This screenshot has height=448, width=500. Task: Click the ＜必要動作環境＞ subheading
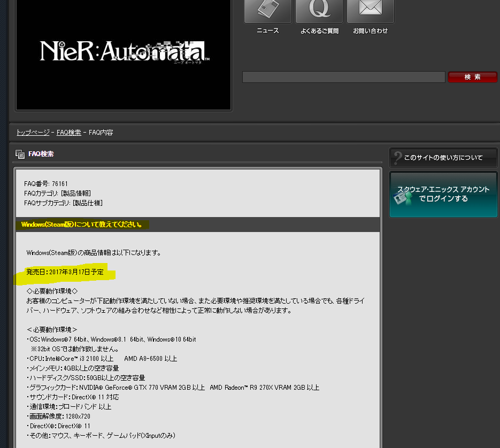pos(52,330)
